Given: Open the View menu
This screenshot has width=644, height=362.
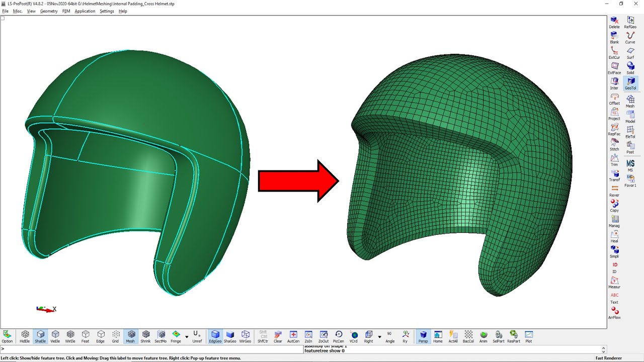Looking at the screenshot, I should (x=31, y=11).
